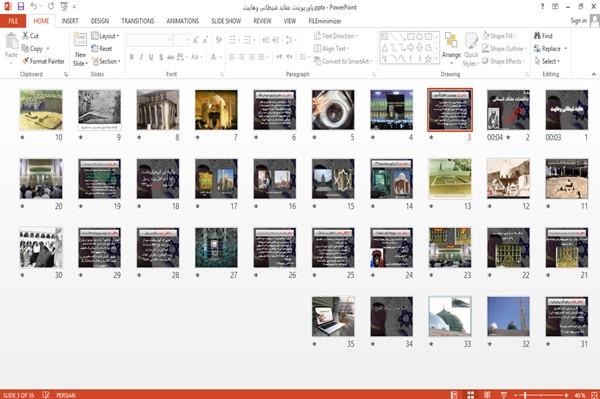Screen dimensions: 600x399
Task: Toggle Italic formatting
Action: (x=141, y=57)
